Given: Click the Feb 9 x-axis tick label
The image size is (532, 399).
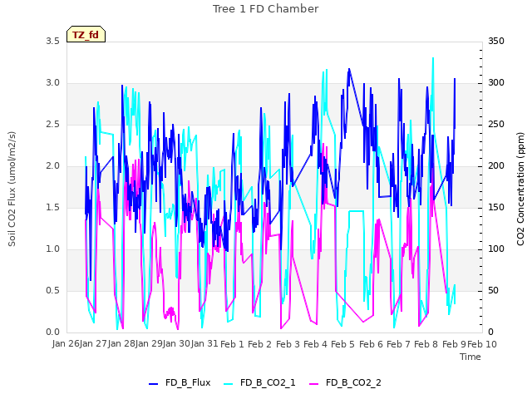Looking at the screenshot, I should 455,344.
